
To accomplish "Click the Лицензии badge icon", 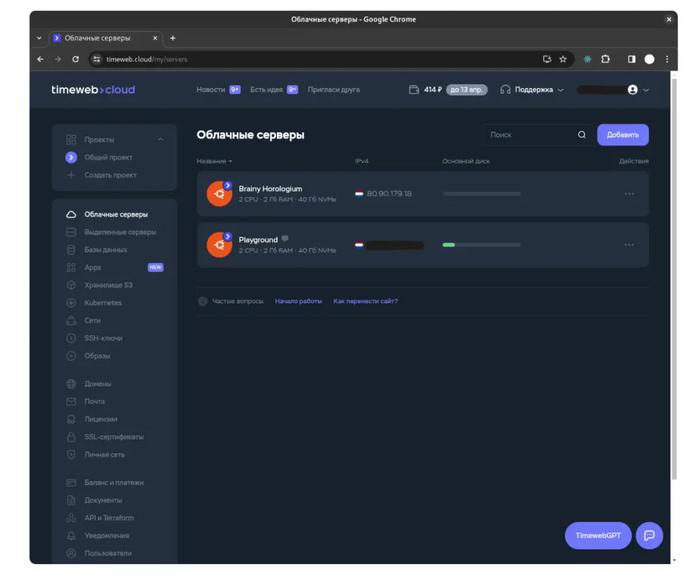I will (71, 419).
